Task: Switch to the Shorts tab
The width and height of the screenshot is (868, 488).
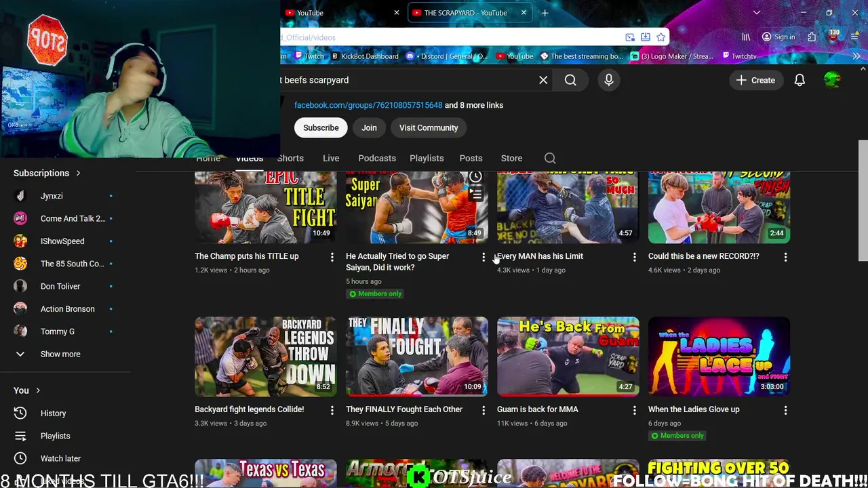Action: click(290, 158)
